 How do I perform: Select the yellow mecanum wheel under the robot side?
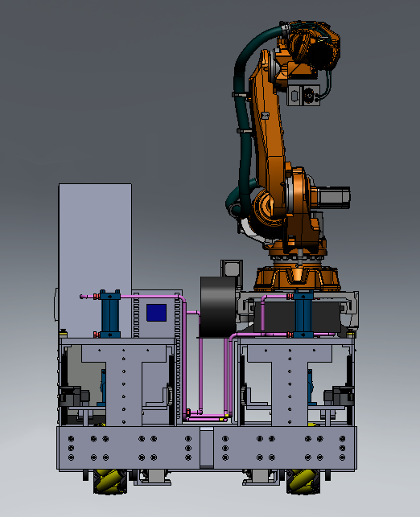tap(303, 482)
